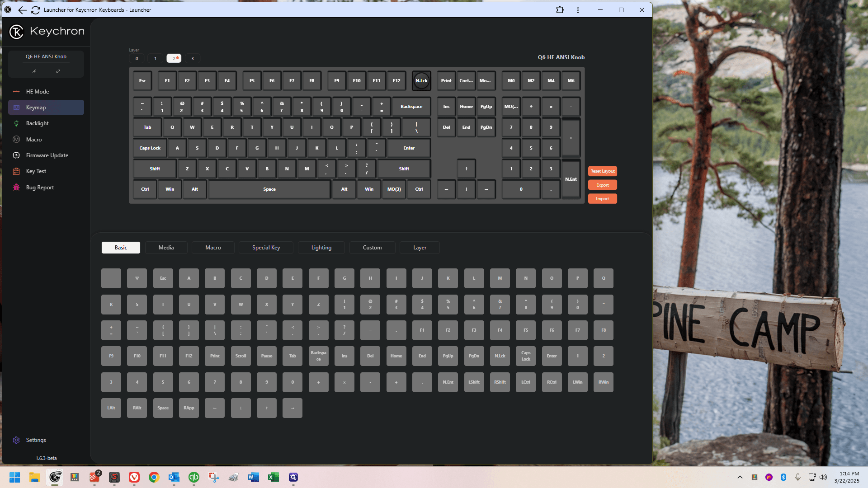The height and width of the screenshot is (488, 868).
Task: Select the Caps Lock key on the keyboard layout
Action: click(150, 148)
